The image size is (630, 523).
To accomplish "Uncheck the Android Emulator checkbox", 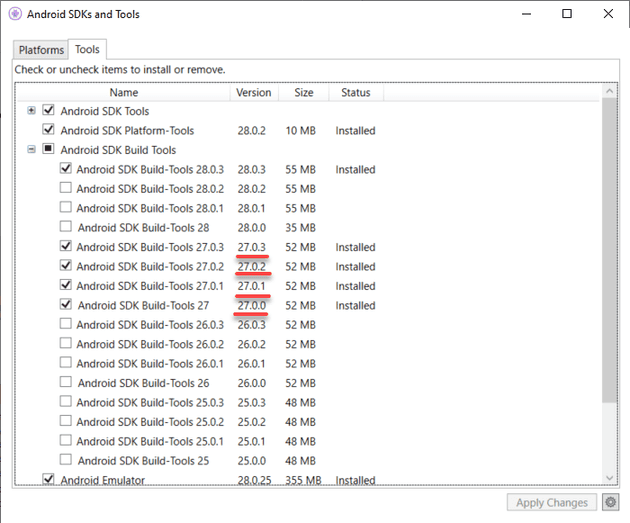I will click(x=48, y=479).
